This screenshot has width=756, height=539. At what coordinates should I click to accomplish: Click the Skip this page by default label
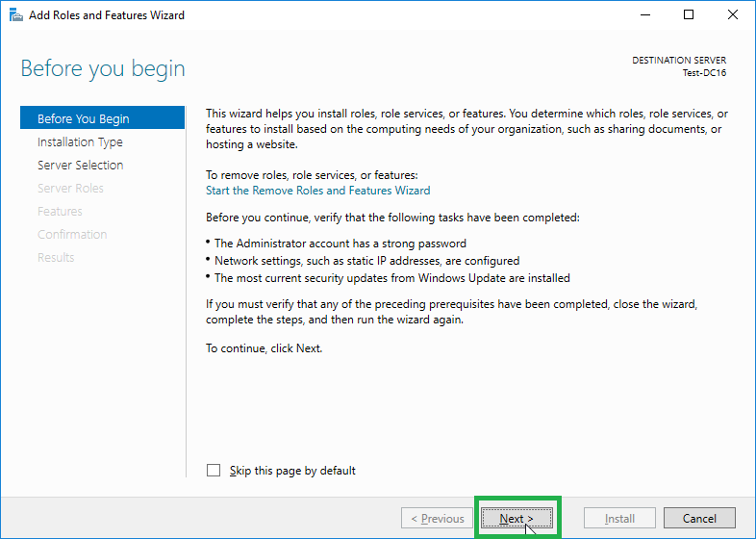292,471
